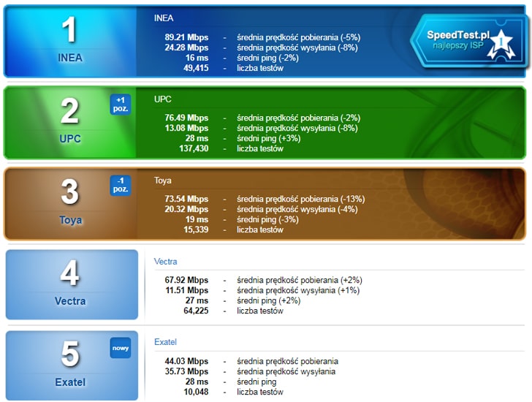Open the Vectra rank 4 tile
The height and width of the screenshot is (402, 532).
(72, 284)
